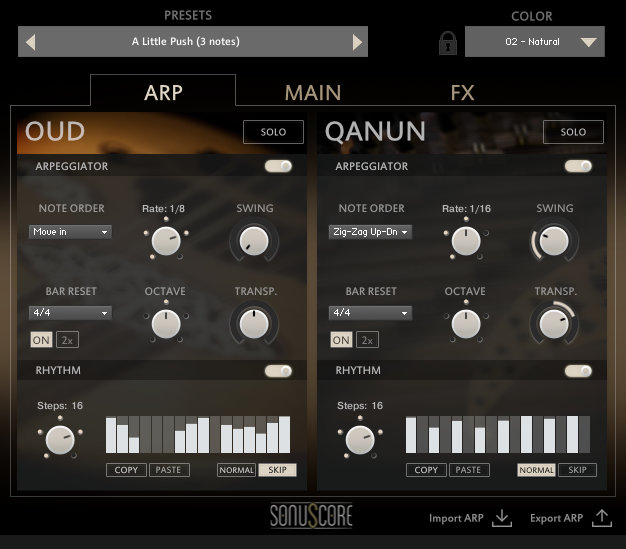The image size is (626, 549).
Task: Click the Export ARP upload icon
Action: pyautogui.click(x=602, y=518)
